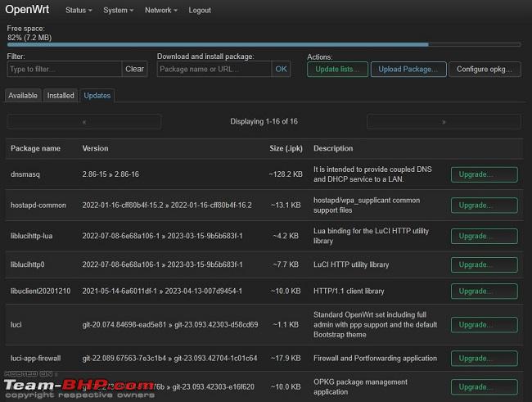Click the Update lists button
This screenshot has width=532, height=402.
(x=337, y=70)
